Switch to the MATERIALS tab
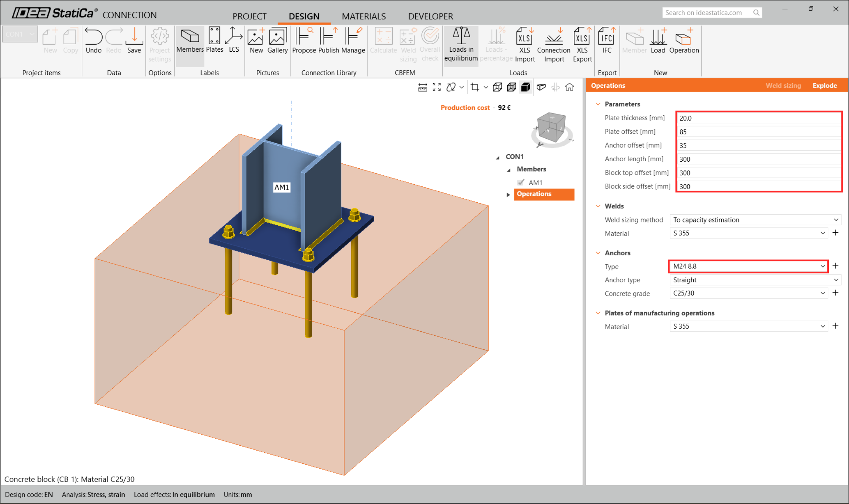The height and width of the screenshot is (504, 849). pos(364,16)
